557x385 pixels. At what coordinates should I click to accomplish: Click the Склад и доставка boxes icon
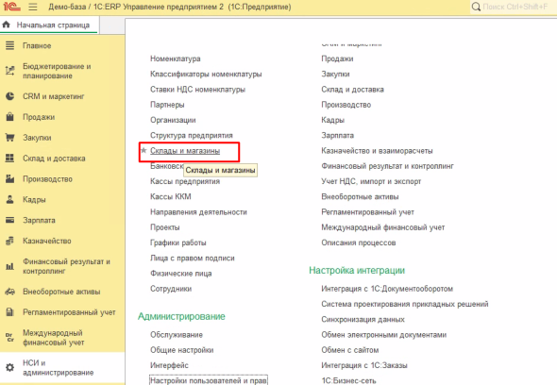coord(10,158)
